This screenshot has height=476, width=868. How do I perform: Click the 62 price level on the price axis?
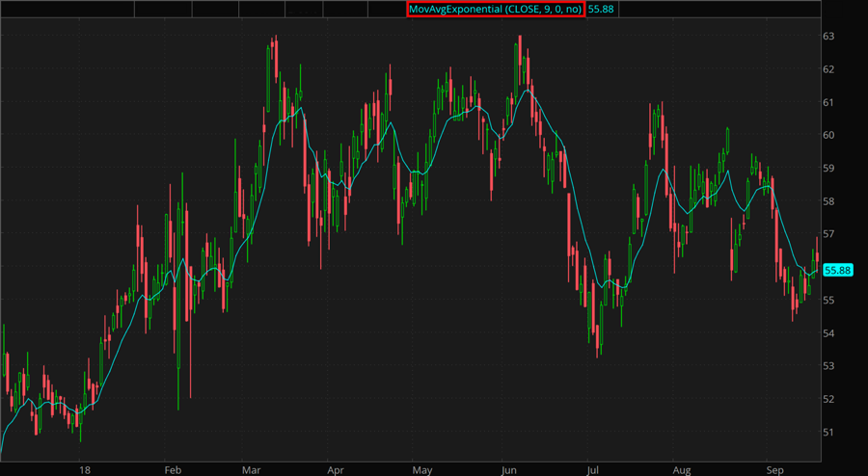coord(828,69)
